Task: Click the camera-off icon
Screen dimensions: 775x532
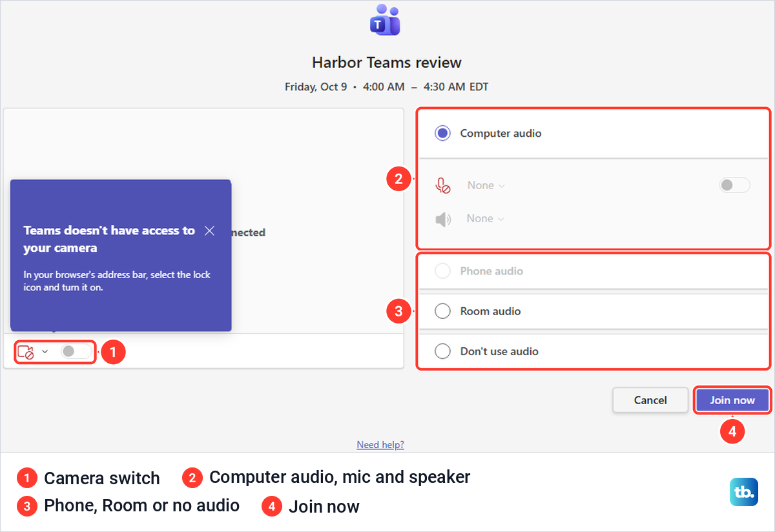Action: pos(25,352)
